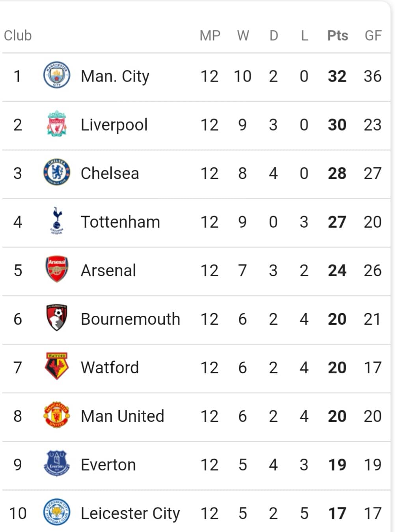Open the Bournemouth team name link
395x532 pixels.
130,319
